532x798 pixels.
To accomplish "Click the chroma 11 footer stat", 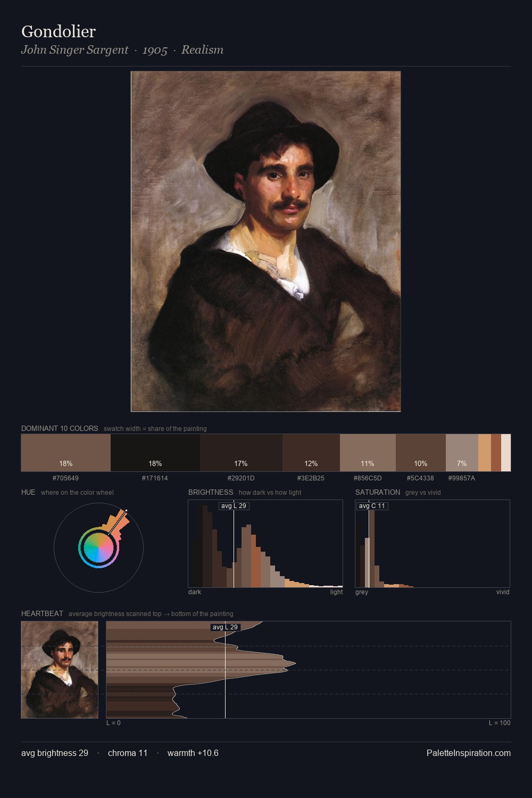I will pos(128,753).
